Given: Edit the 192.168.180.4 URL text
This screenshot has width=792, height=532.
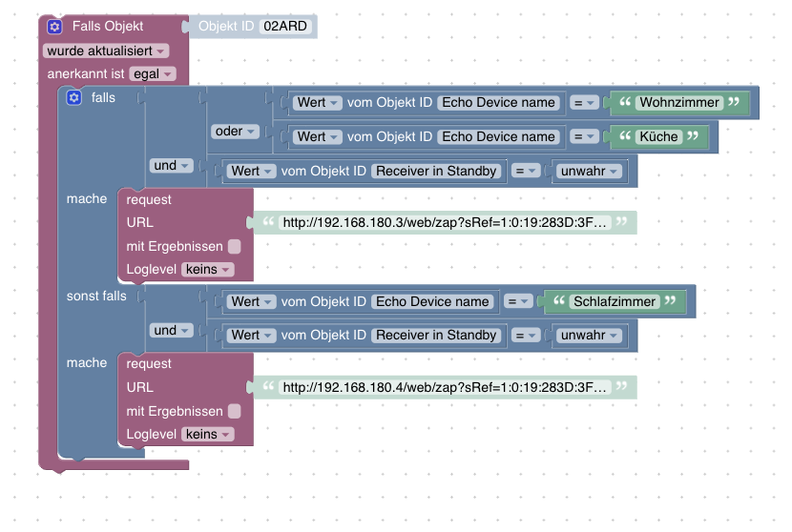Looking at the screenshot, I should (445, 387).
